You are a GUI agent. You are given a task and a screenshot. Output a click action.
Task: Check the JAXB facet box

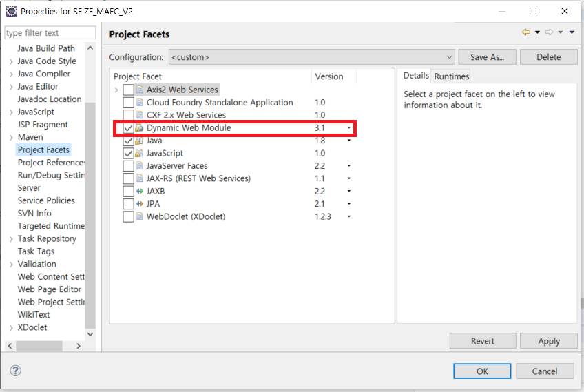tap(129, 192)
